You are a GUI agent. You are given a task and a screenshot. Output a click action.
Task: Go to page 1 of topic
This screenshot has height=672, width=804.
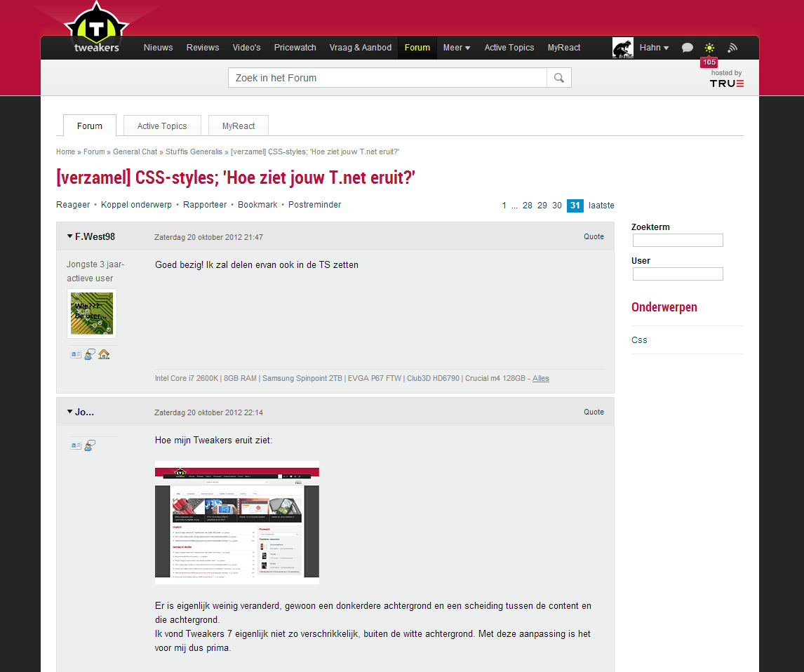coord(504,206)
